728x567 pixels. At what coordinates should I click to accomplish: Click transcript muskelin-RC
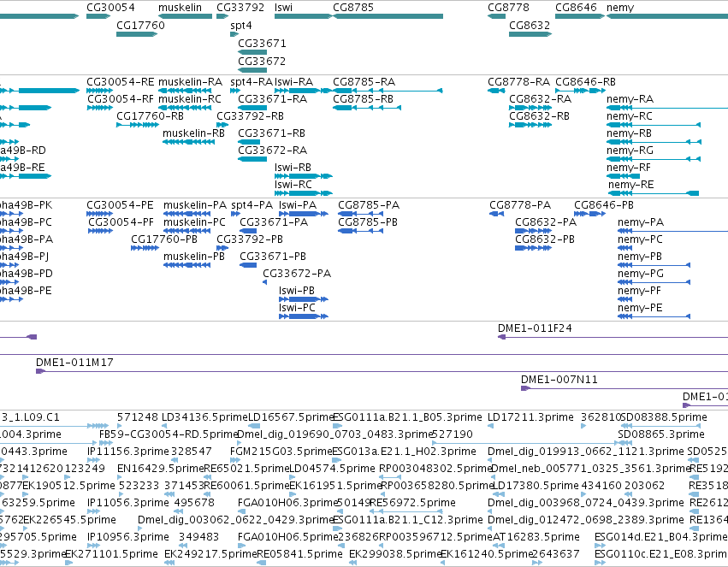click(190, 99)
